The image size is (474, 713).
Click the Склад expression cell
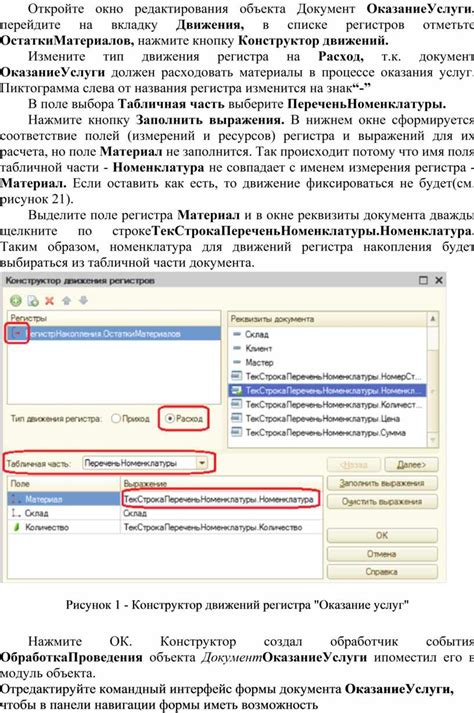tap(222, 513)
